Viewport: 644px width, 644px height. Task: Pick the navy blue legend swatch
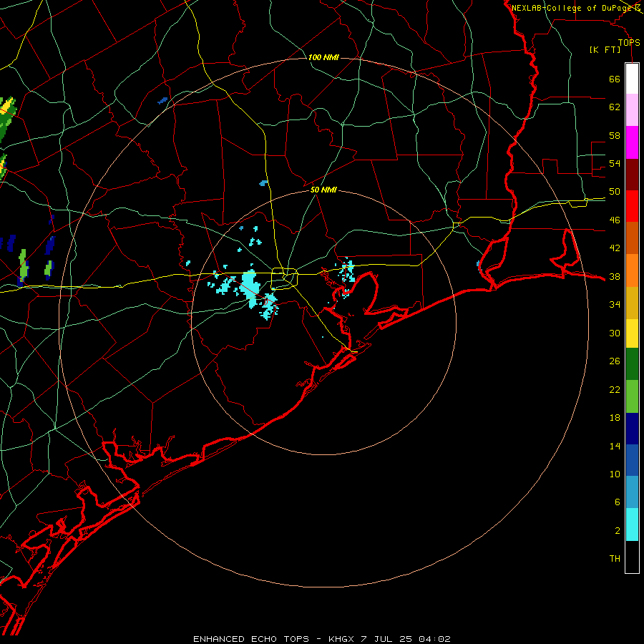pyautogui.click(x=632, y=429)
